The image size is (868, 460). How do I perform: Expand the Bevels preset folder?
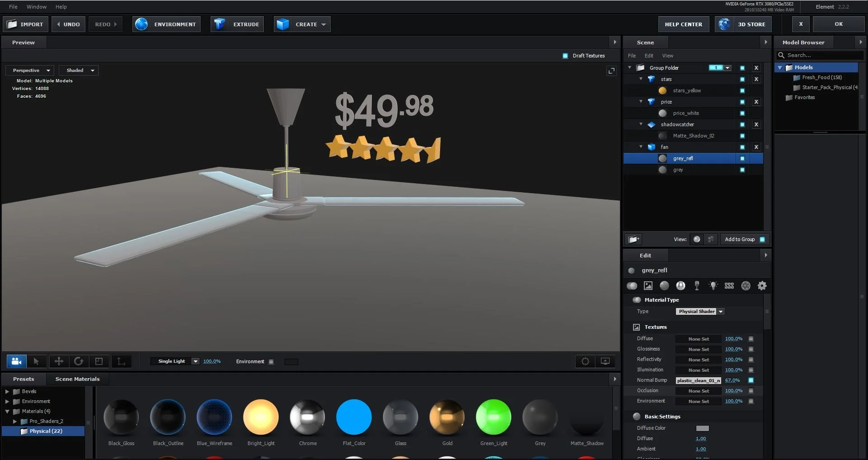click(7, 392)
